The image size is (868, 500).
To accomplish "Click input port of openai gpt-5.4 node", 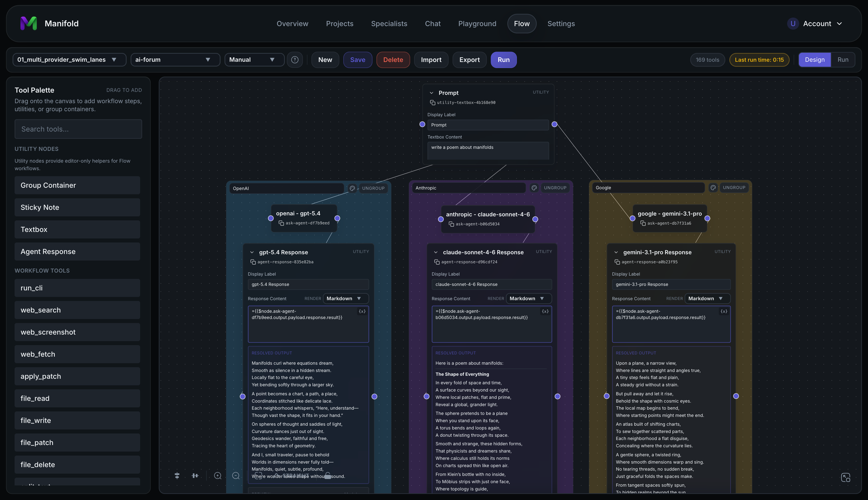I will 271,218.
